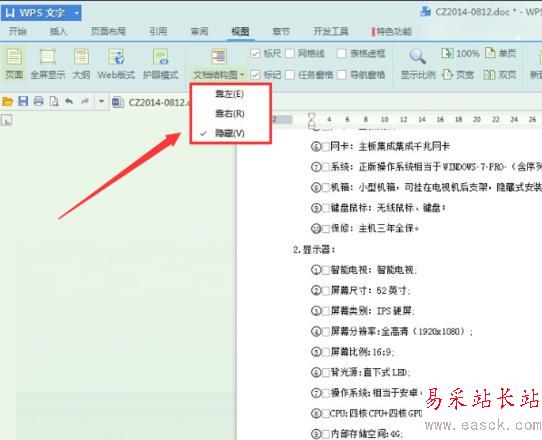This screenshot has height=440, width=542.
Task: Click the text line 网卡：主板集成
Action: pos(380,146)
